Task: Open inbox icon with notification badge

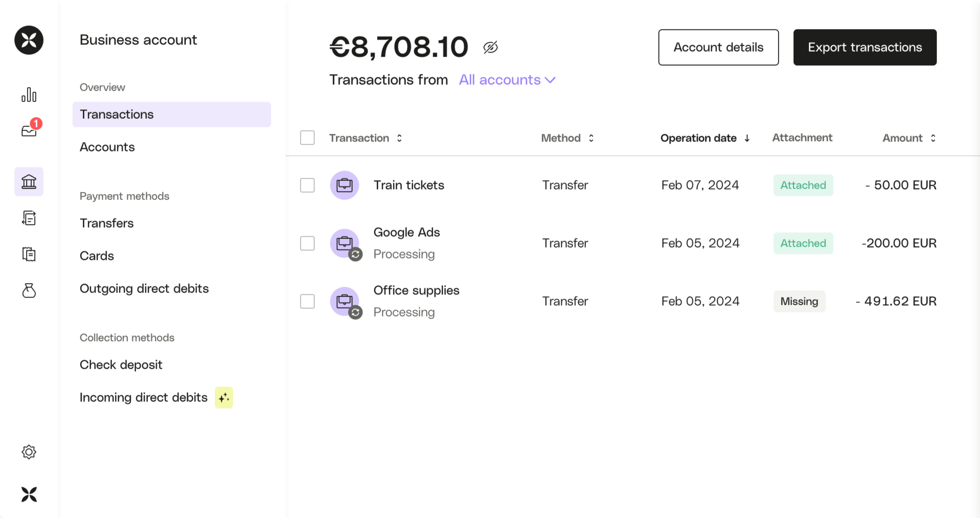Action: pyautogui.click(x=29, y=131)
